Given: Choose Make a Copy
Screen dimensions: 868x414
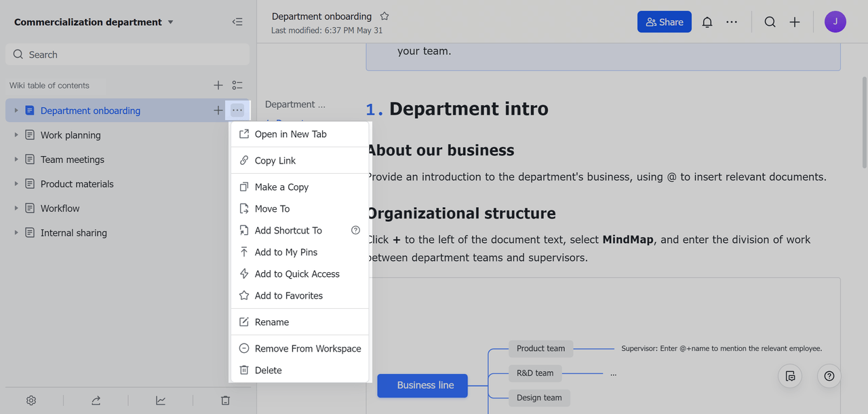Looking at the screenshot, I should coord(300,187).
